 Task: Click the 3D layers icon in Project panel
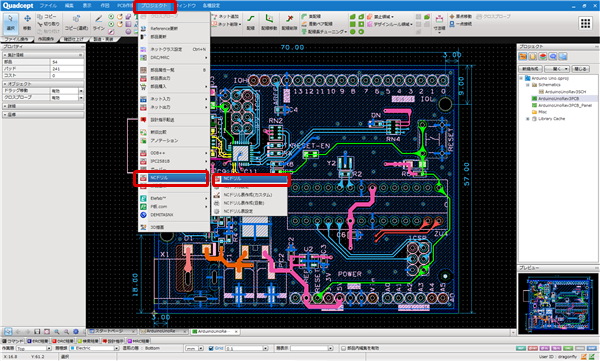[543, 57]
